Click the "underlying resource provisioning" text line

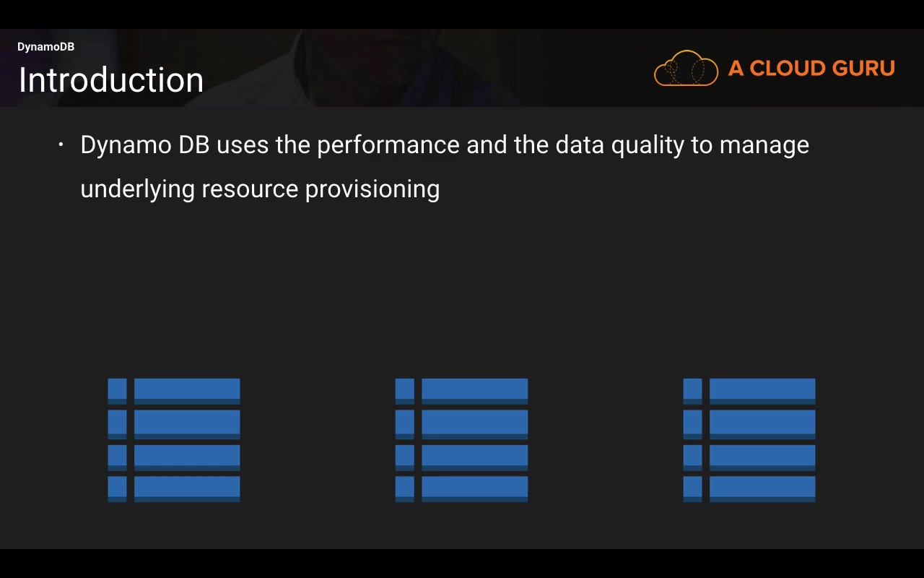[260, 189]
